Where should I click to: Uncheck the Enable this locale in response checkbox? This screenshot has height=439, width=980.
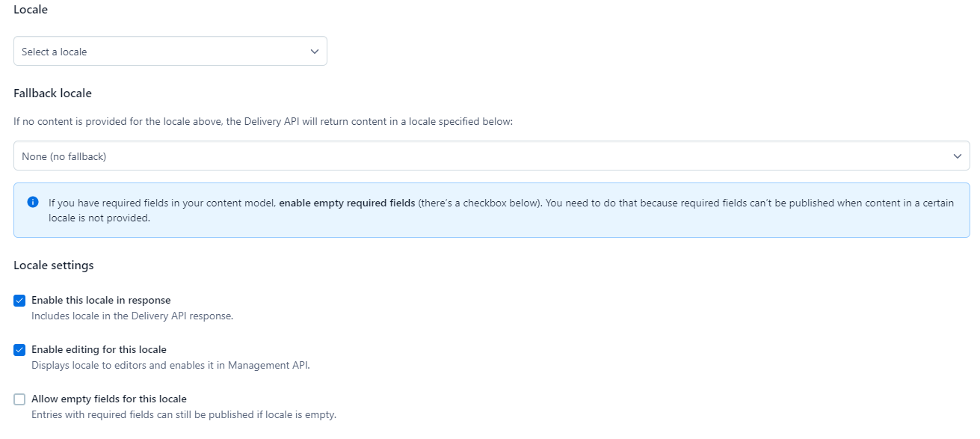19,301
